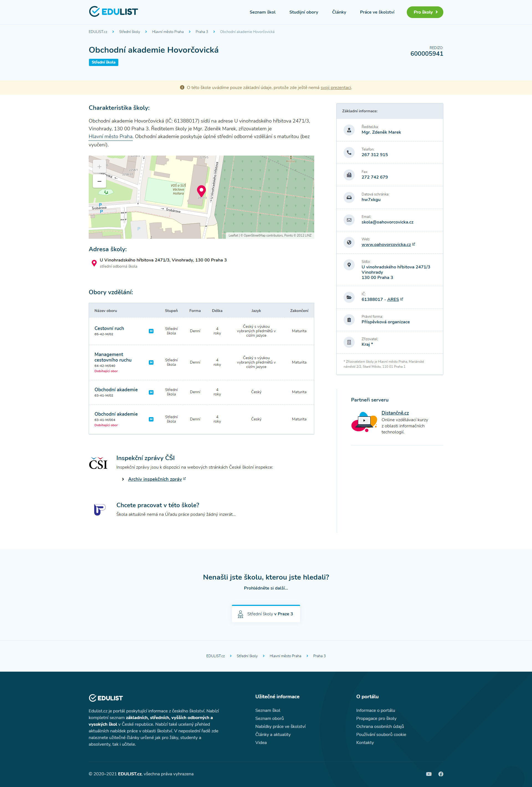This screenshot has width=532, height=787.
Task: Open Praha 3 in bottom breadcrumb
Action: pyautogui.click(x=319, y=656)
